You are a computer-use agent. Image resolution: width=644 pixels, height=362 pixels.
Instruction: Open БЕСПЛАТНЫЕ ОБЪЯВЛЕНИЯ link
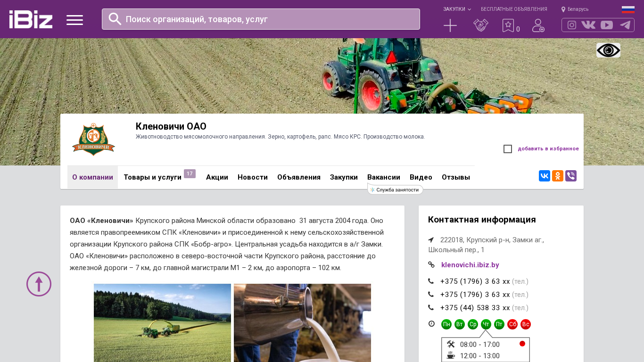point(514,9)
